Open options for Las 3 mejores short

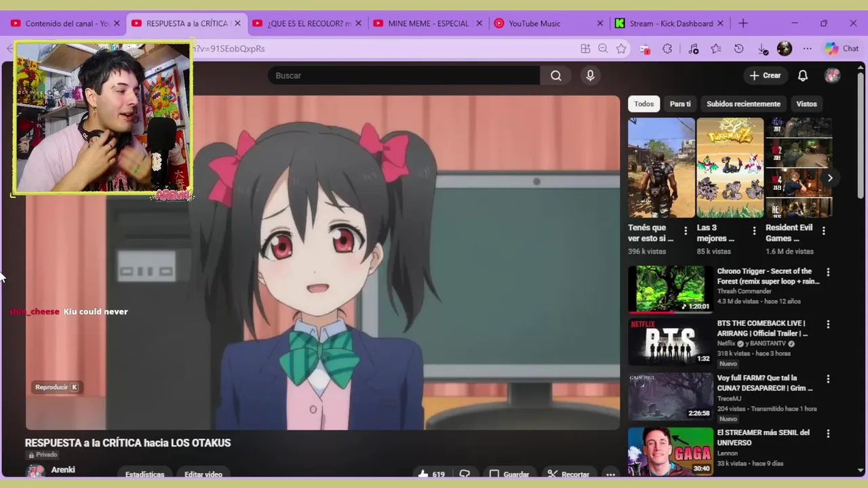(754, 231)
